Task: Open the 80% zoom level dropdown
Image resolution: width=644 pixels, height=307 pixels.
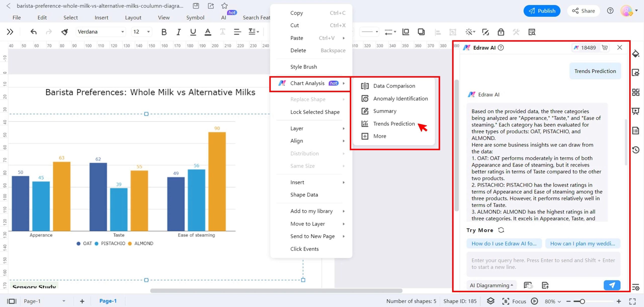Action: [x=552, y=301]
